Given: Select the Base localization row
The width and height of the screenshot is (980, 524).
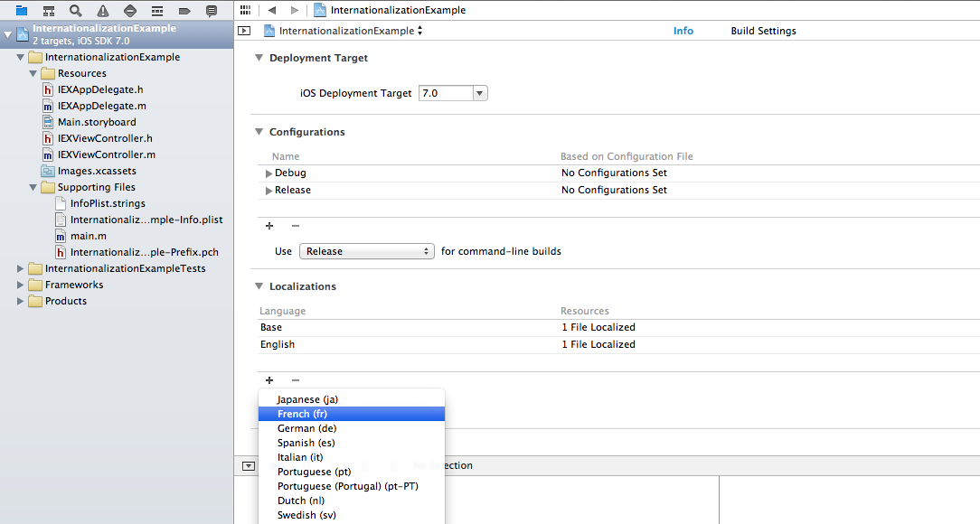Looking at the screenshot, I should (x=618, y=327).
